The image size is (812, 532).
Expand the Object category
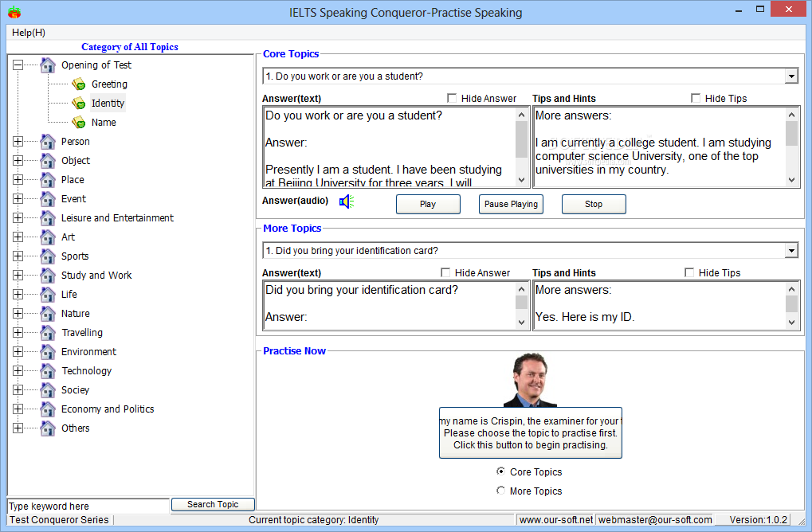(18, 160)
